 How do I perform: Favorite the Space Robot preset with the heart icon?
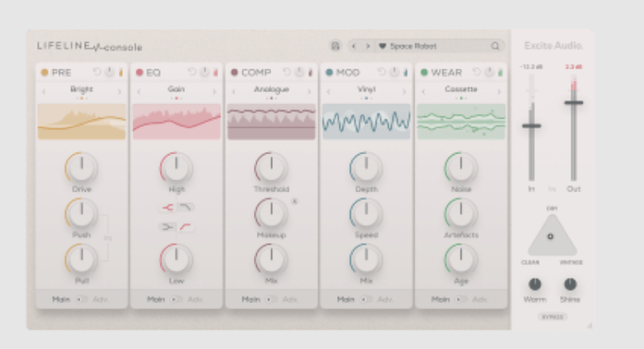[382, 46]
